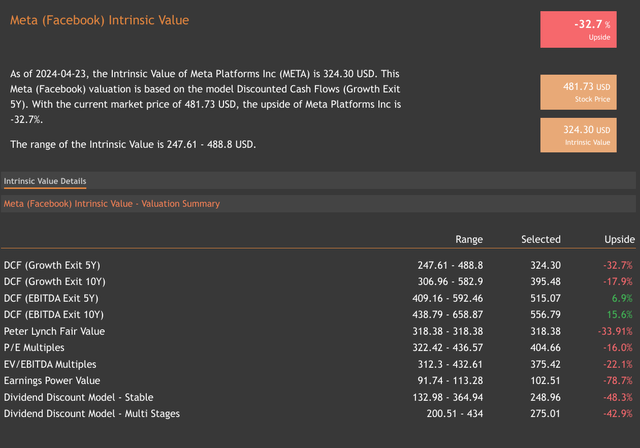The image size is (640, 448).
Task: Select range value 132.98 - 364.94
Action: pos(447,397)
